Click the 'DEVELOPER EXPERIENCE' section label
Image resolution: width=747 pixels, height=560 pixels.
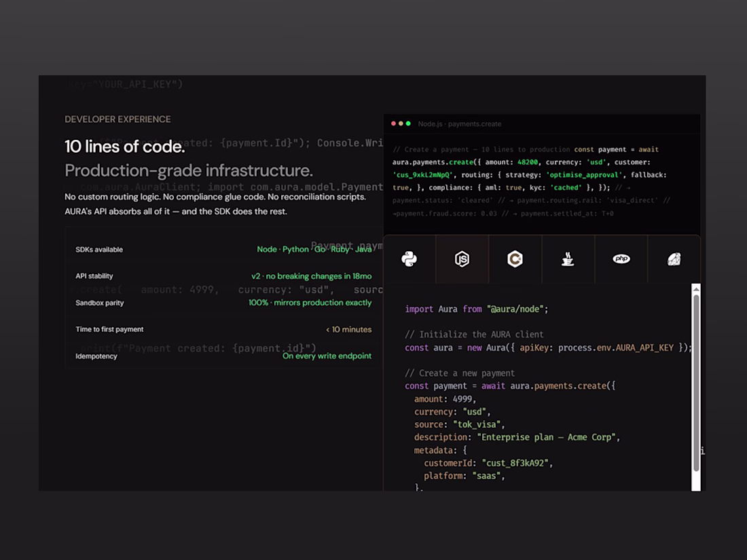pos(117,119)
